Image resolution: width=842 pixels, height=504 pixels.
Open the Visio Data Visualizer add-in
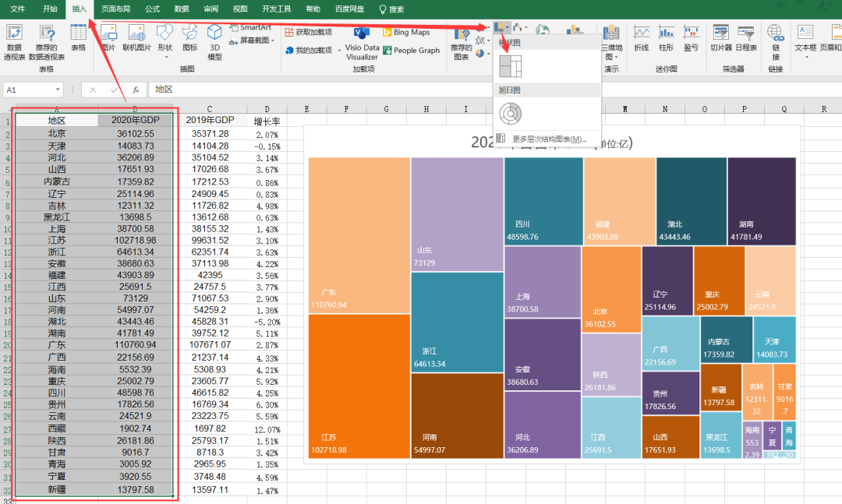click(x=362, y=41)
